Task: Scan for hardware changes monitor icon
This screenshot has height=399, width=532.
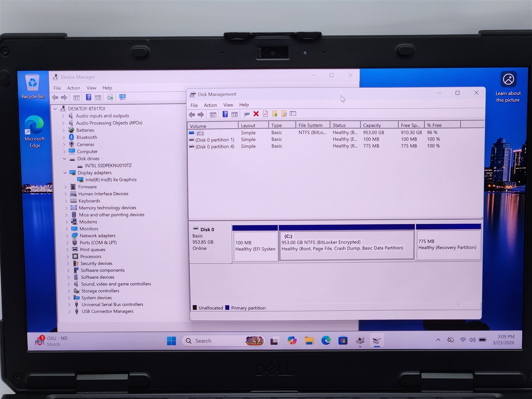Action: click(x=123, y=97)
